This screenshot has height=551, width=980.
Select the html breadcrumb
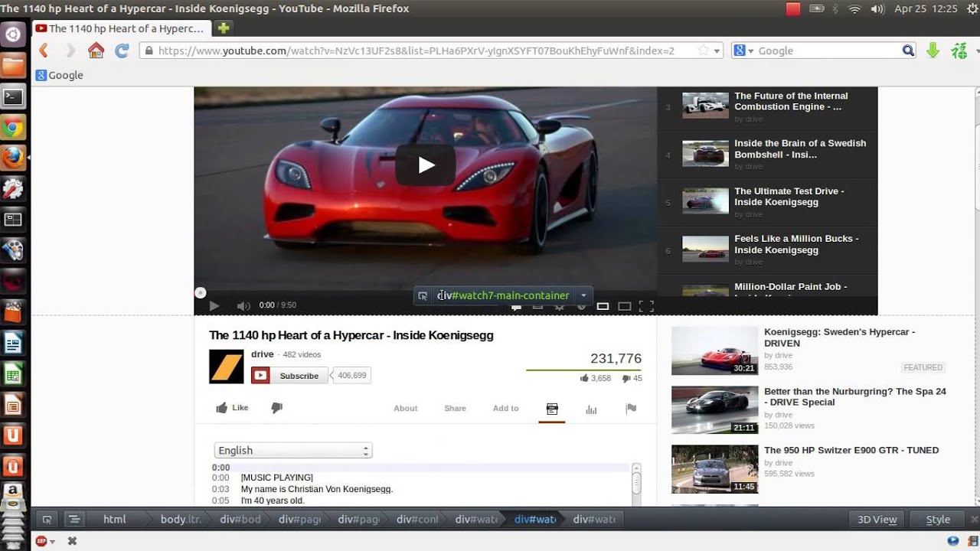click(x=115, y=520)
